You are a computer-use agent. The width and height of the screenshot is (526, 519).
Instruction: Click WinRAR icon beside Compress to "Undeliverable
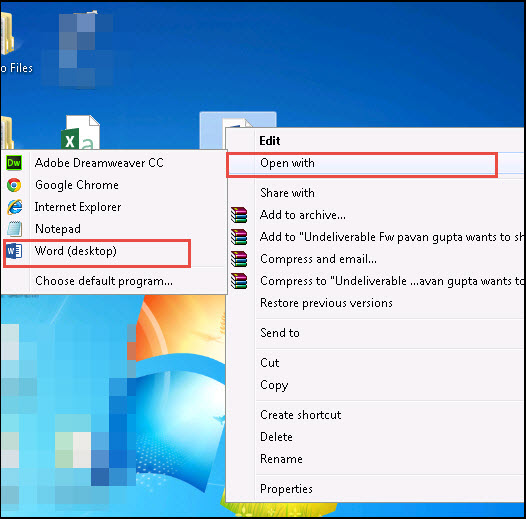click(x=239, y=281)
